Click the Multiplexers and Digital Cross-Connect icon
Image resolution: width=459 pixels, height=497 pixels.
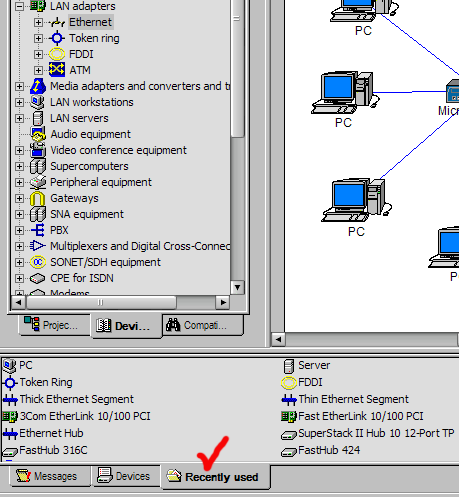(38, 246)
